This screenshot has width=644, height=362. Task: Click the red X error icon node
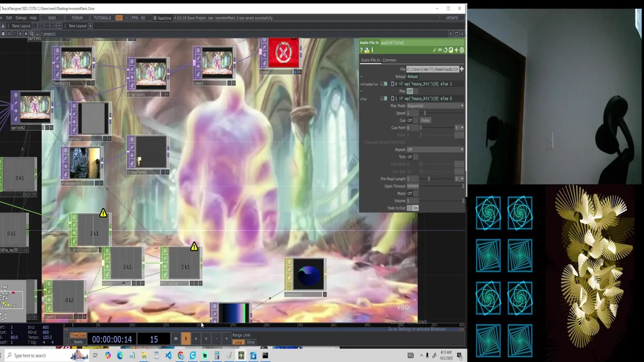click(283, 52)
